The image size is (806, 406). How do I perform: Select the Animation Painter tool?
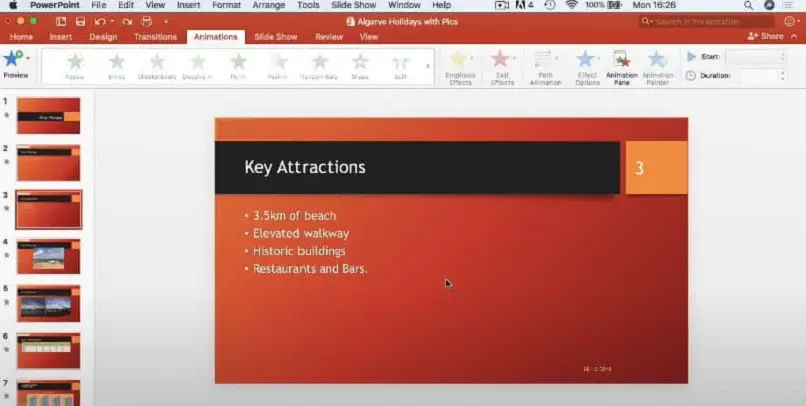click(657, 68)
